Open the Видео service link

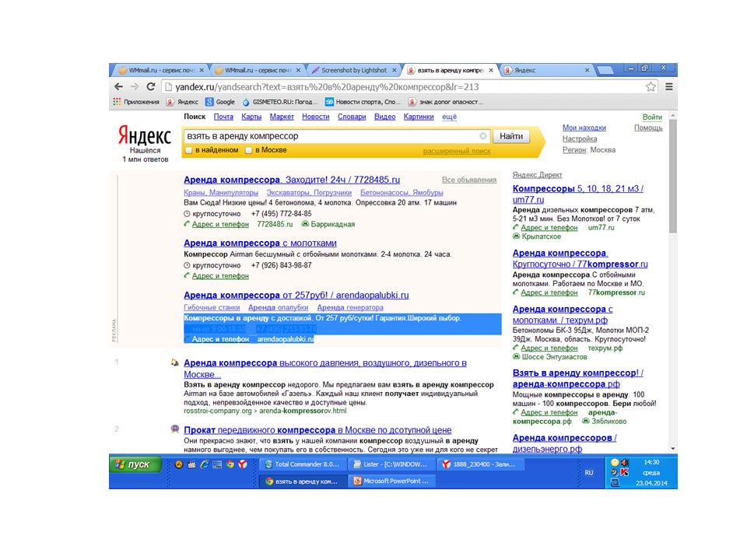coord(384,117)
